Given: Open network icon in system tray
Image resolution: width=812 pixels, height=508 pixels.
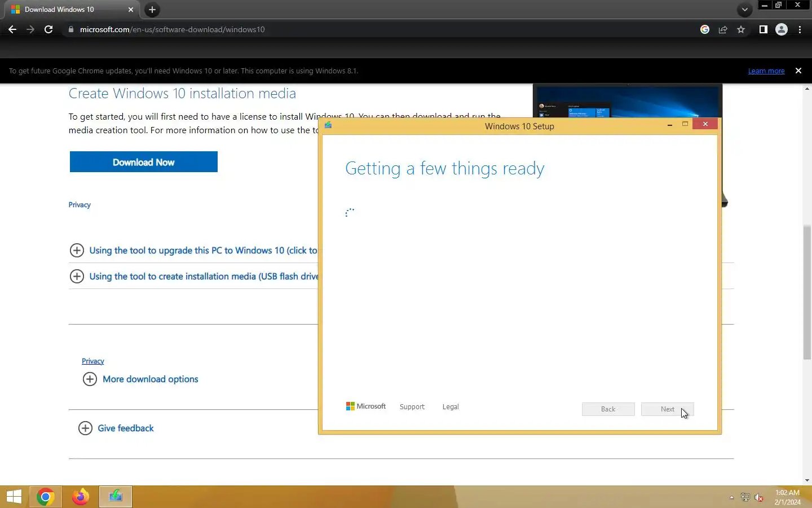Looking at the screenshot, I should tap(745, 497).
